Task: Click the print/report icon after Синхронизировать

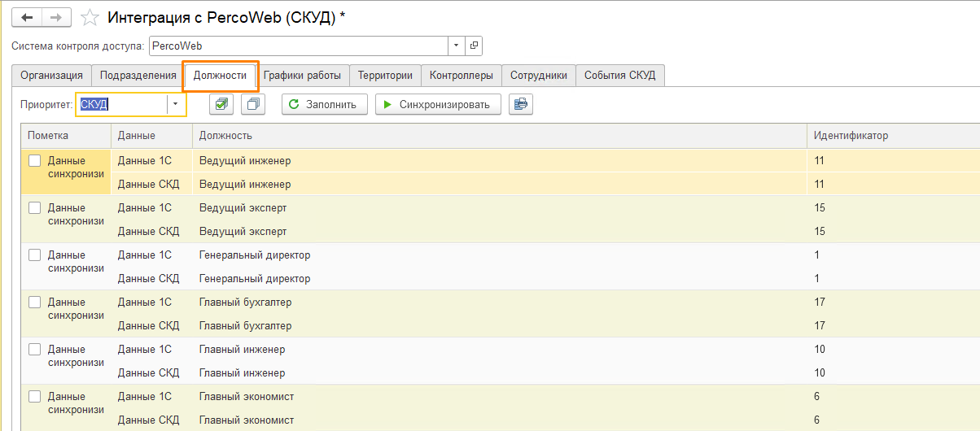Action: [x=520, y=104]
